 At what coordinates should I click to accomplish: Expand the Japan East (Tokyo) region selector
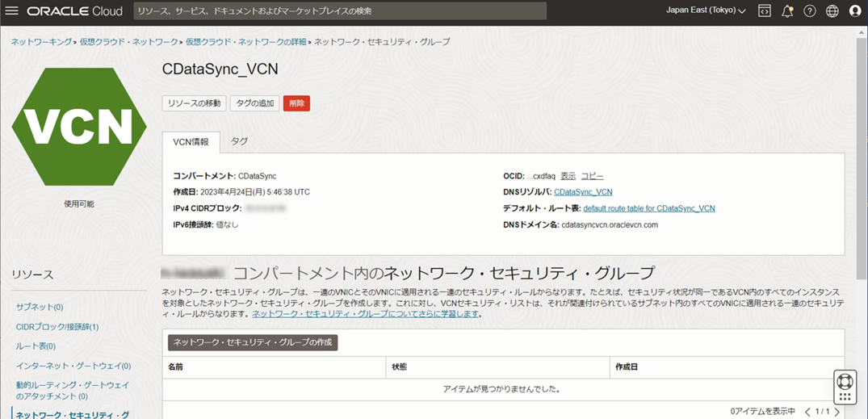[705, 11]
